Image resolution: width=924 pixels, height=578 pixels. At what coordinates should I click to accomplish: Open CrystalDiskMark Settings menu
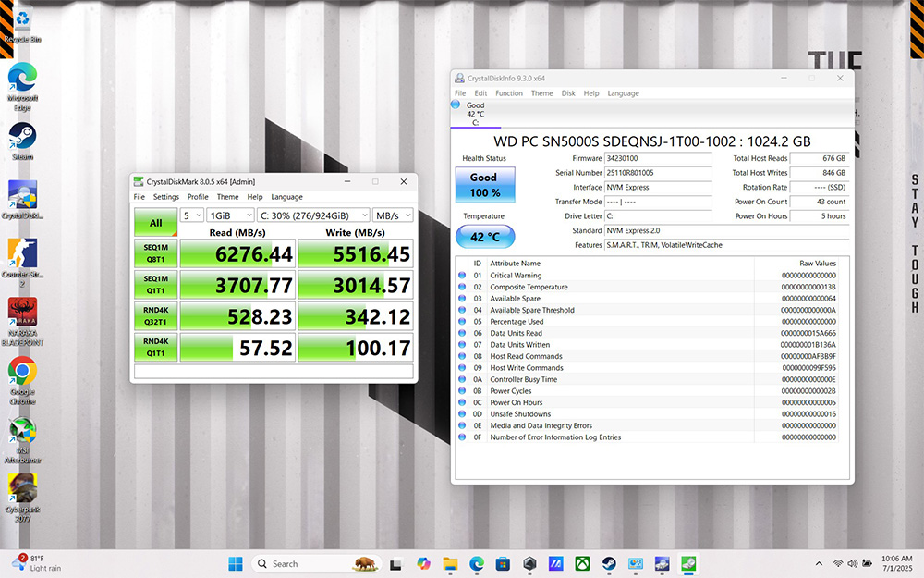point(166,197)
